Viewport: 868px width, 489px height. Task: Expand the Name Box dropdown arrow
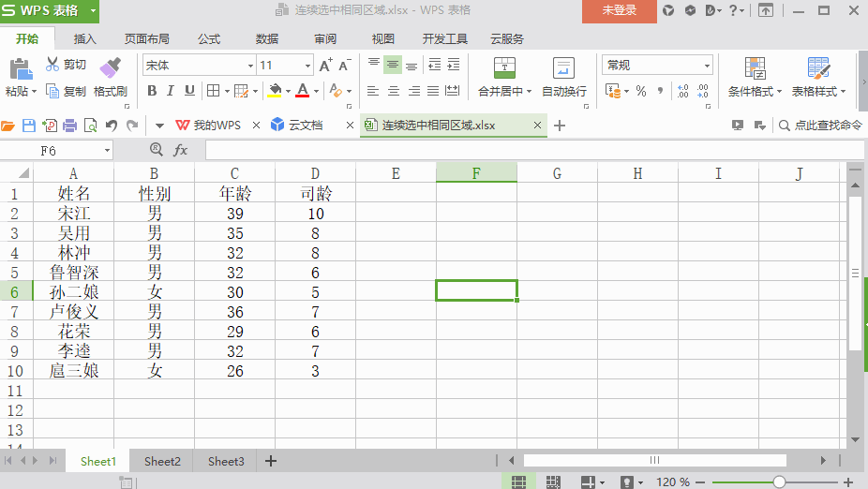(107, 151)
